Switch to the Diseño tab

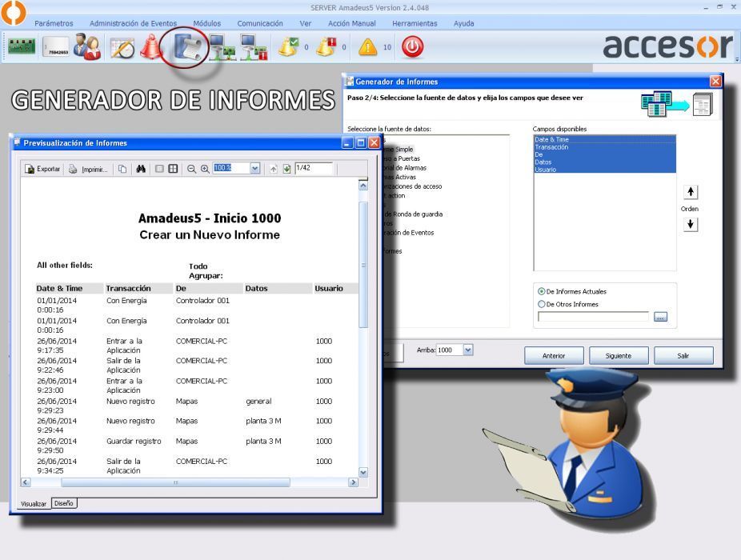coord(64,503)
